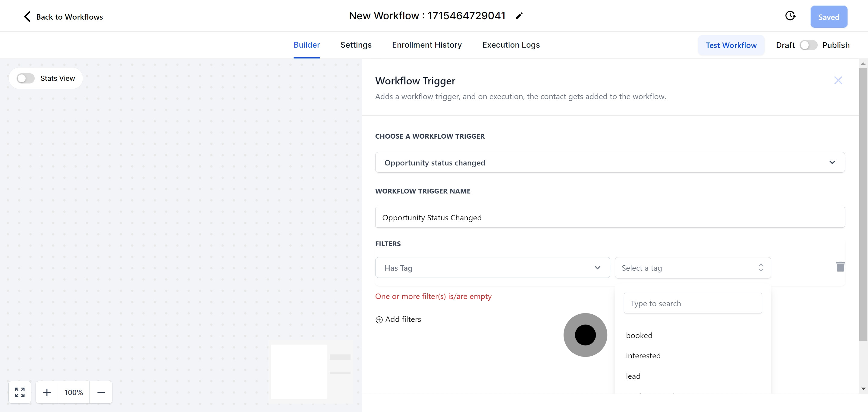The width and height of the screenshot is (868, 412).
Task: Click the pencil icon to rename workflow
Action: pyautogui.click(x=519, y=16)
